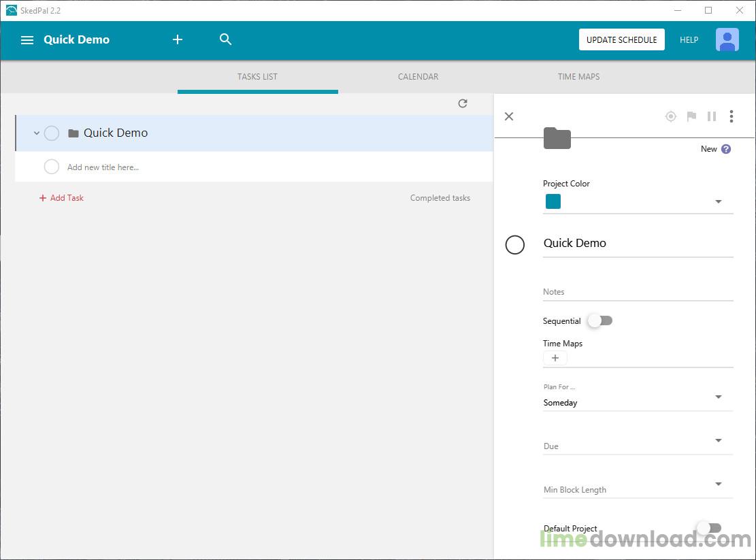The height and width of the screenshot is (560, 756).
Task: Switch to the Calendar tab
Action: pyautogui.click(x=418, y=77)
